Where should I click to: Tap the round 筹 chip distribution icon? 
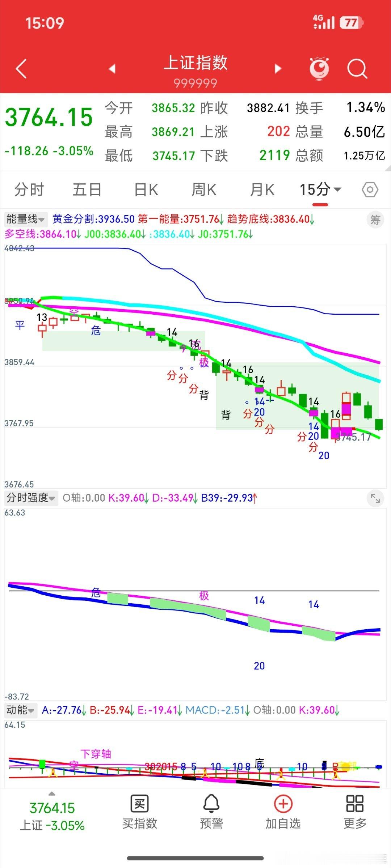[375, 220]
